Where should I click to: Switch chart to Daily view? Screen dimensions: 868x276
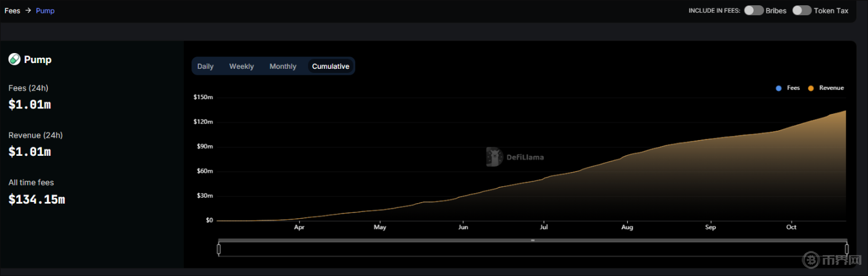[205, 67]
